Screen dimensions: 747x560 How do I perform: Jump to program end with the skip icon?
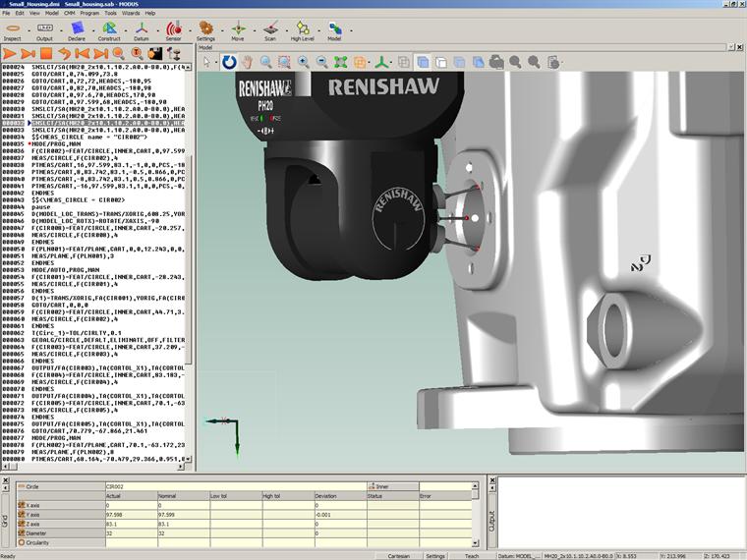pyautogui.click(x=100, y=54)
